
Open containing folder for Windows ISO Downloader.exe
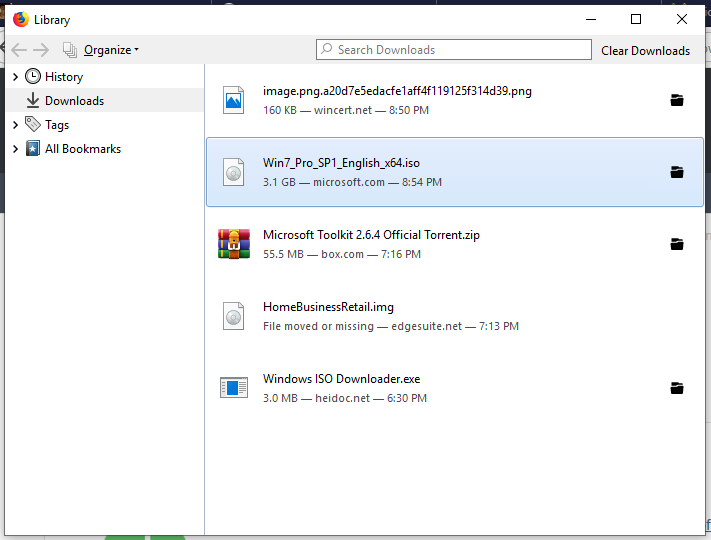point(677,388)
